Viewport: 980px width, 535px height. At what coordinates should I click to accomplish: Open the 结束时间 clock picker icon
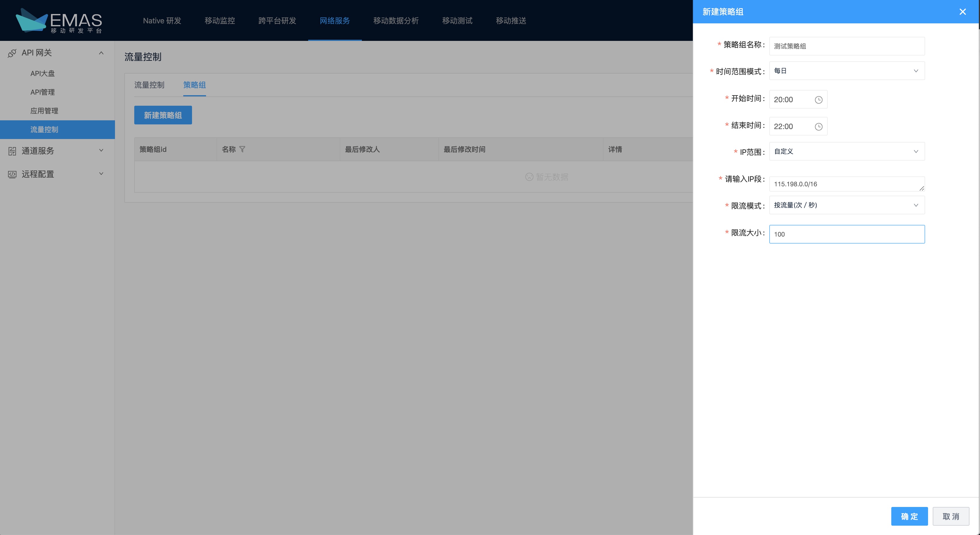[x=818, y=127]
